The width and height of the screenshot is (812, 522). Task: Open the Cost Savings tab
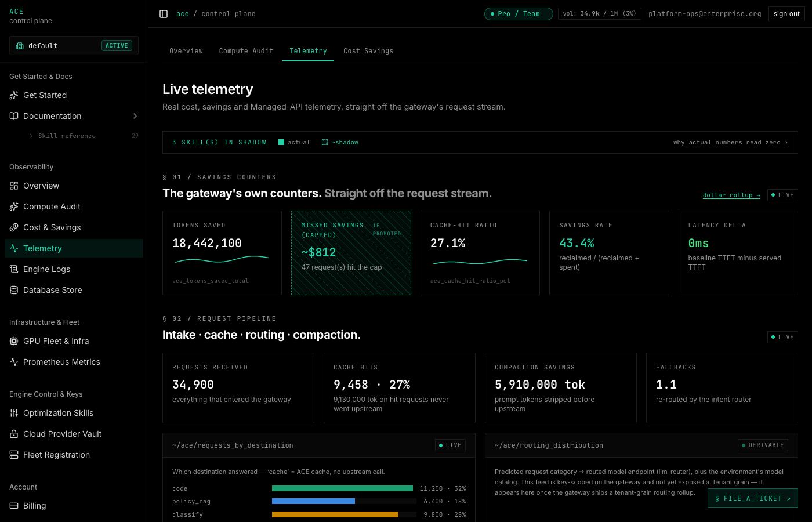coord(368,51)
